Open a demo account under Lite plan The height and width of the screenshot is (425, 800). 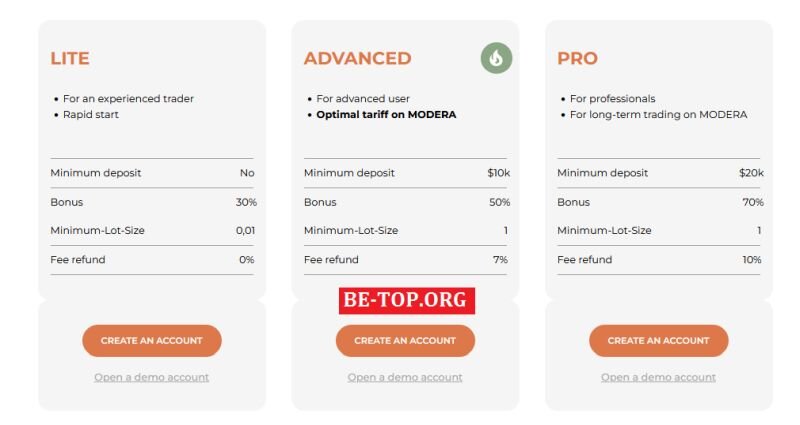(152, 377)
